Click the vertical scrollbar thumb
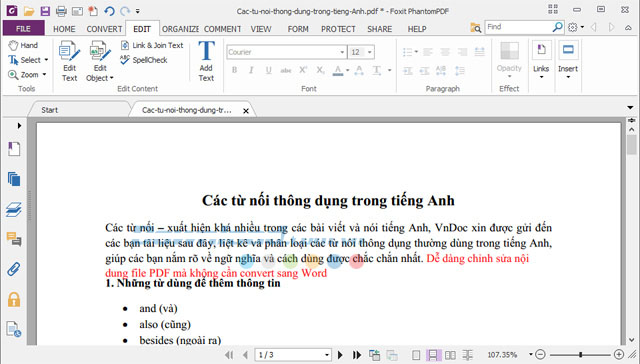Image resolution: width=640 pixels, height=364 pixels. (x=631, y=145)
